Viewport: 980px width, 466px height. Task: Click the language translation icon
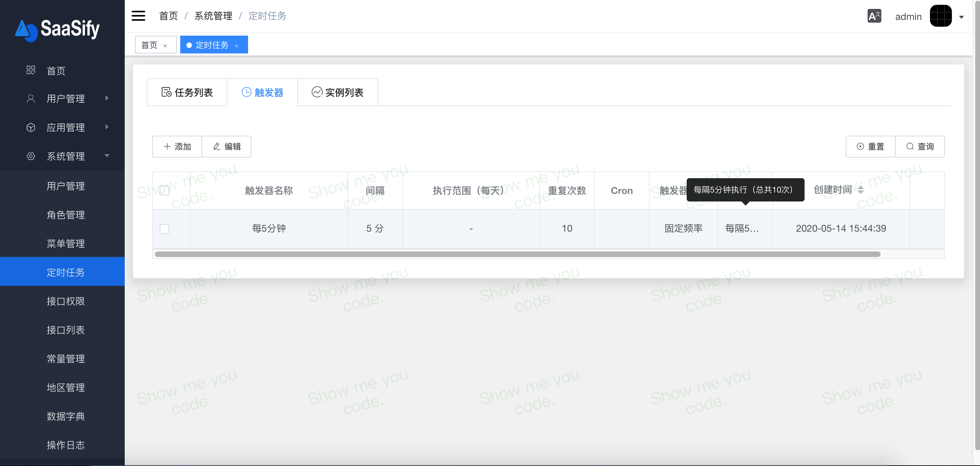coord(874,16)
